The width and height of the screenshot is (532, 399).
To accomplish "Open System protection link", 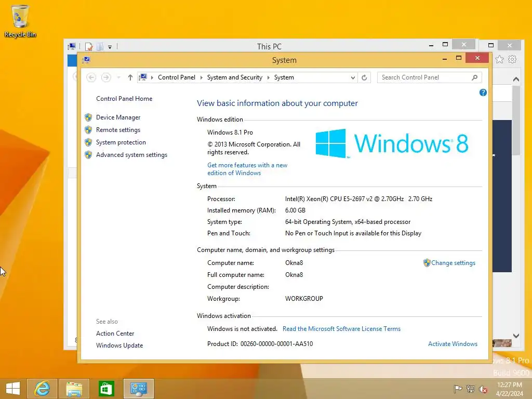I will 121,142.
